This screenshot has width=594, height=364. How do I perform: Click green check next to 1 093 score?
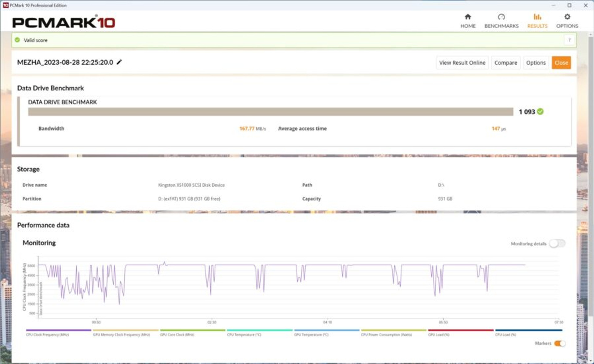pos(540,112)
